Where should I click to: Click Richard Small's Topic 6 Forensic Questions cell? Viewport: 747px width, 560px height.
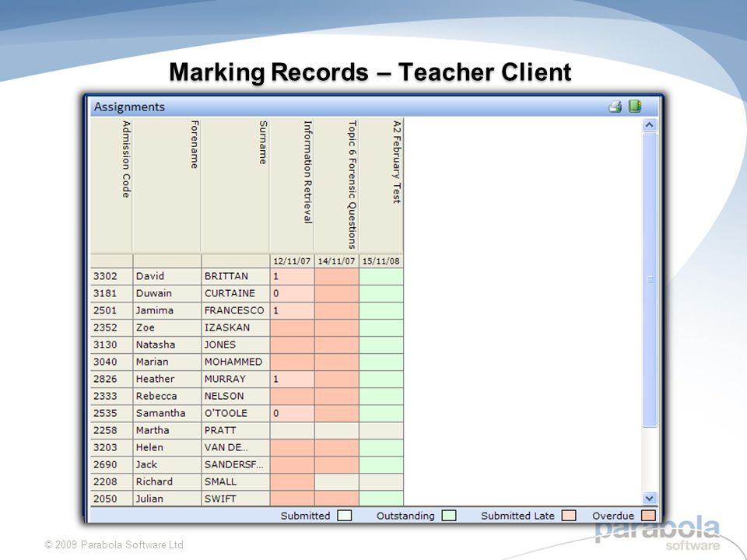(337, 482)
